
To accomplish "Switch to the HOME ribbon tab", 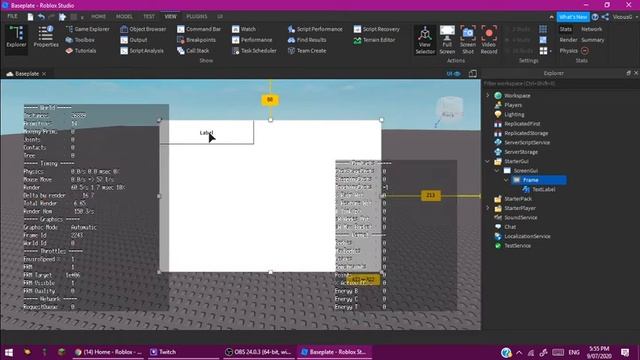I will (98, 16).
